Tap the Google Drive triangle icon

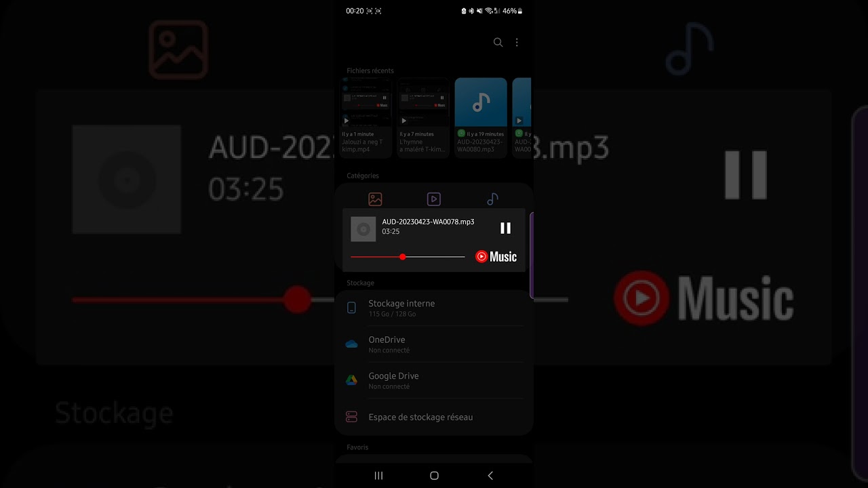pos(351,380)
